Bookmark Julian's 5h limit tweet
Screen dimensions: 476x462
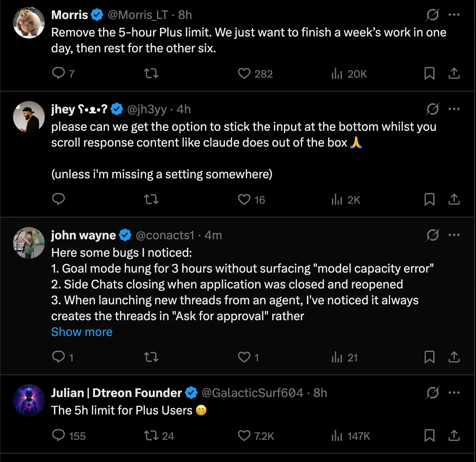click(x=429, y=435)
